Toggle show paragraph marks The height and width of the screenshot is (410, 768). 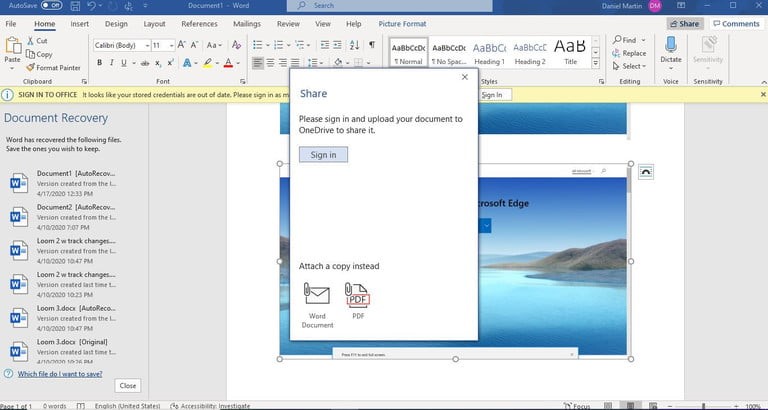(372, 45)
